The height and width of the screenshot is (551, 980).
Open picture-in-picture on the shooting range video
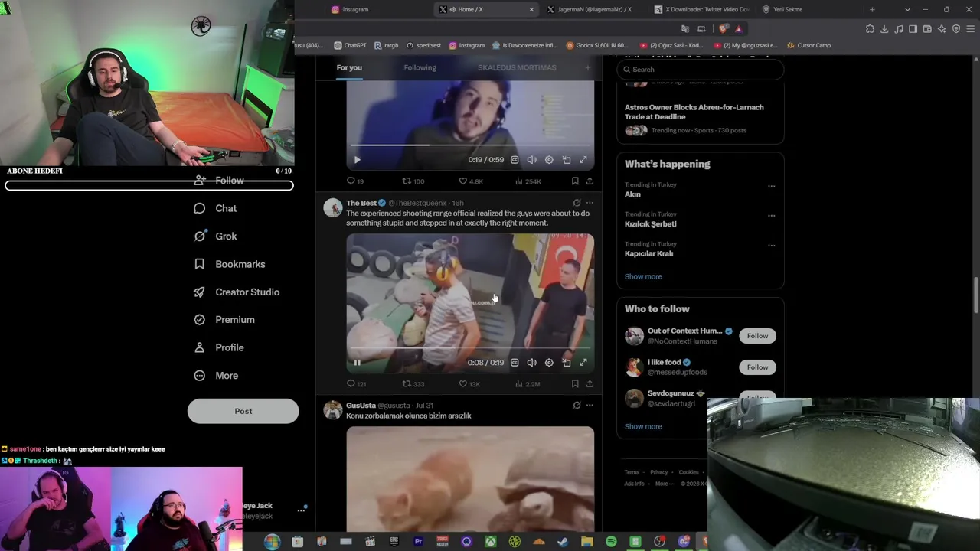[x=567, y=363]
